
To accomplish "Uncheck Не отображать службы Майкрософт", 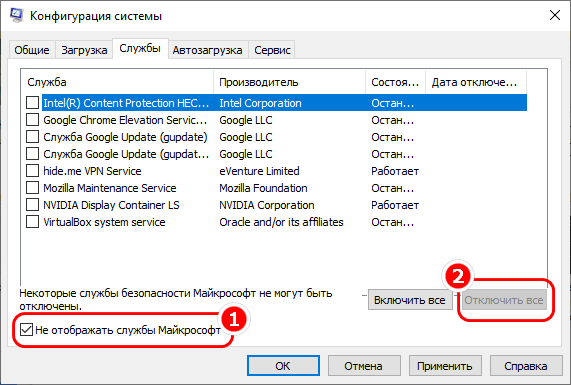I will pyautogui.click(x=26, y=330).
